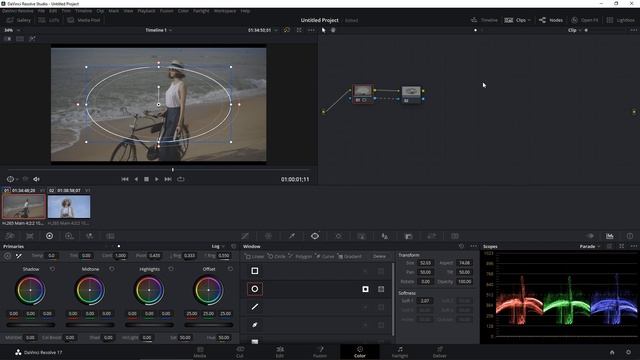
Task: Open the viewer options three-dot menu
Action: pyautogui.click(x=311, y=30)
